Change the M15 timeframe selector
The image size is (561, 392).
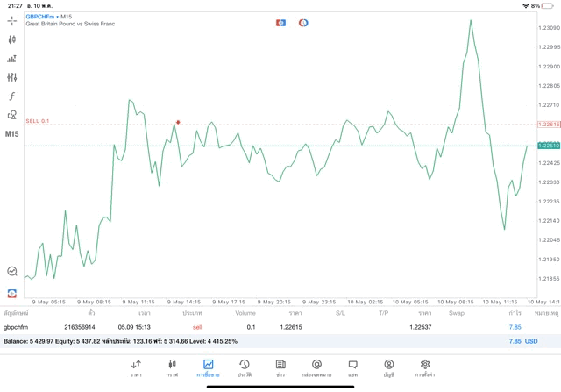[x=12, y=134]
